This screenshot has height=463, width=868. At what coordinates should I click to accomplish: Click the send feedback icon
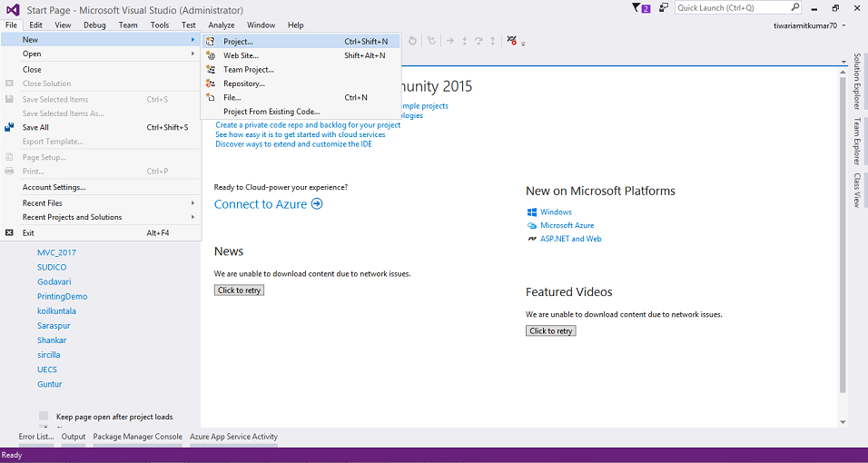pyautogui.click(x=662, y=8)
